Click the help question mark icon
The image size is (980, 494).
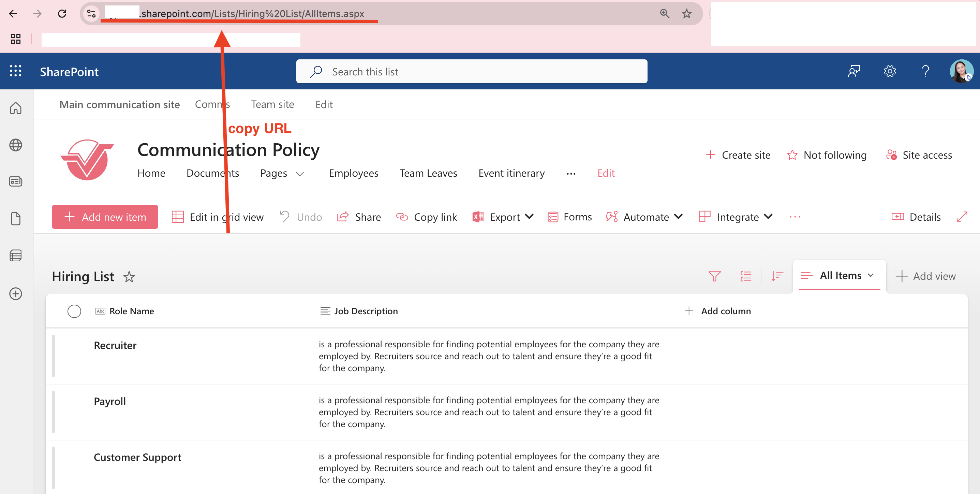(x=925, y=71)
